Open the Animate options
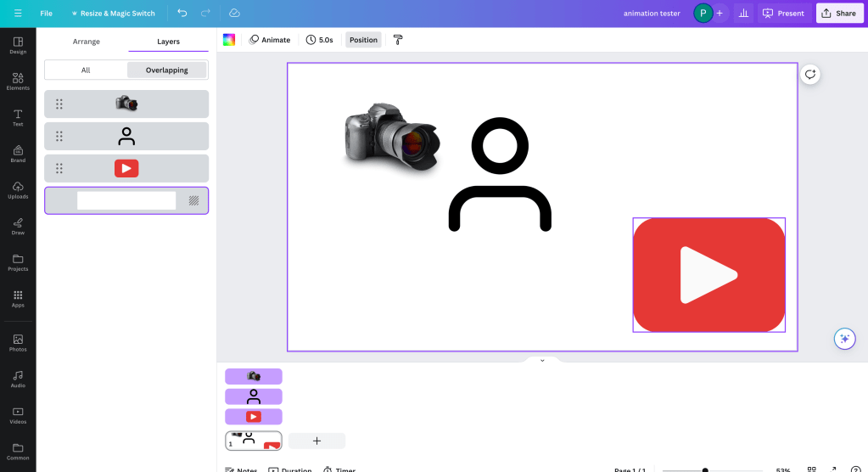This screenshot has height=472, width=868. [270, 40]
